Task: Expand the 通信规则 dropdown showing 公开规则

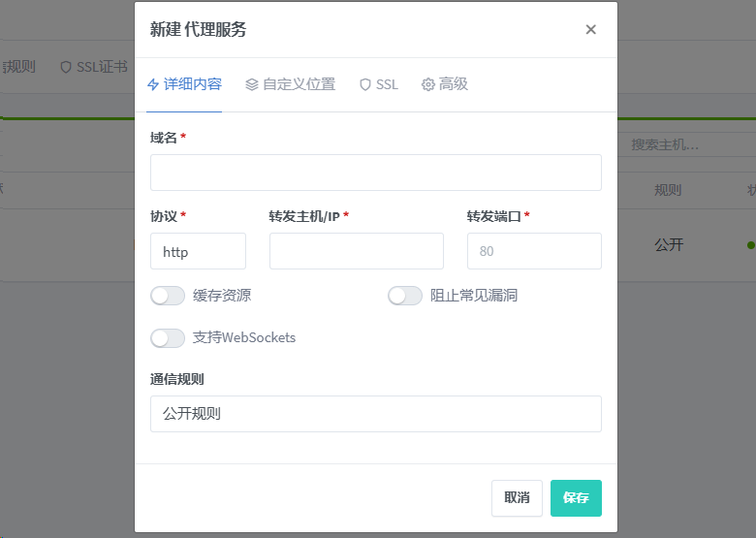Action: (x=375, y=414)
